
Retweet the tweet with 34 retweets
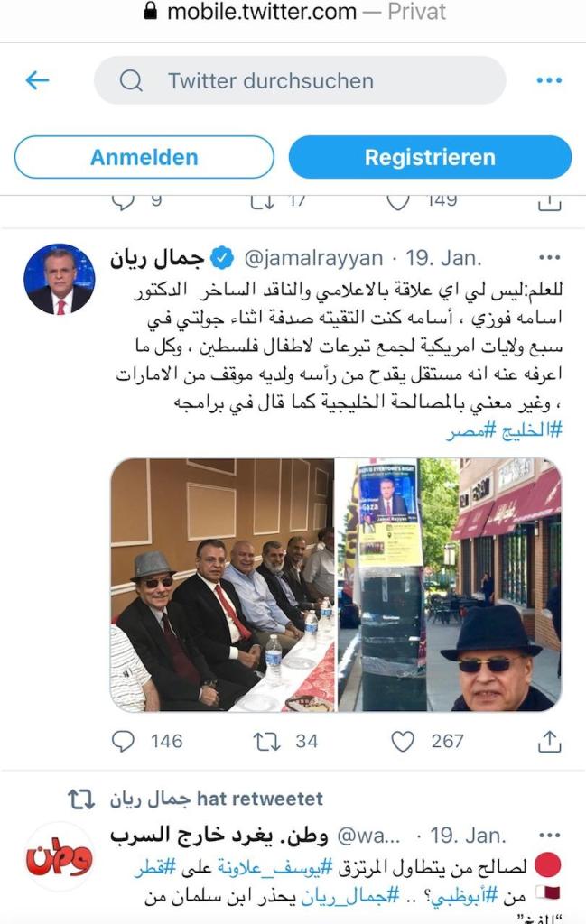coord(266,741)
